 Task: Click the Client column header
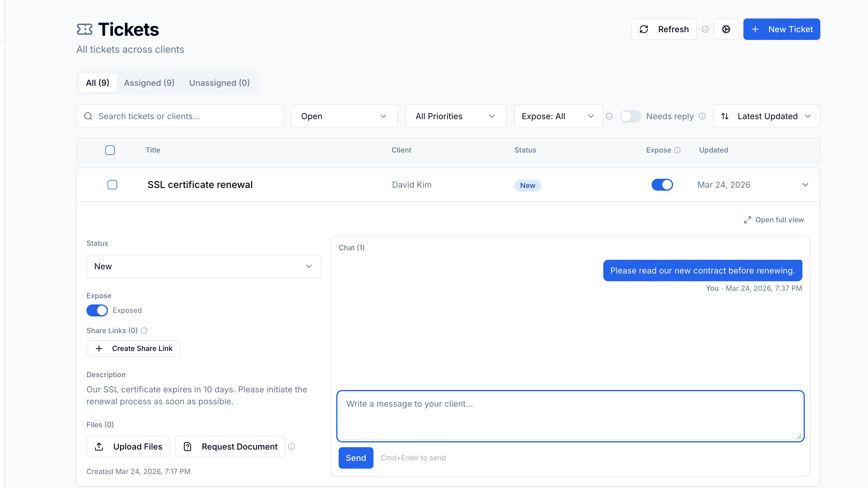pyautogui.click(x=401, y=150)
